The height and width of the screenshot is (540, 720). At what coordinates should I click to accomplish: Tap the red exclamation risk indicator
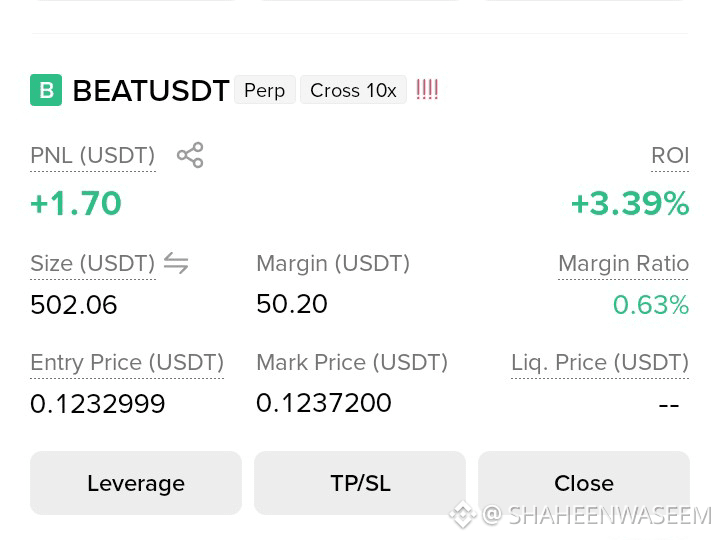427,90
